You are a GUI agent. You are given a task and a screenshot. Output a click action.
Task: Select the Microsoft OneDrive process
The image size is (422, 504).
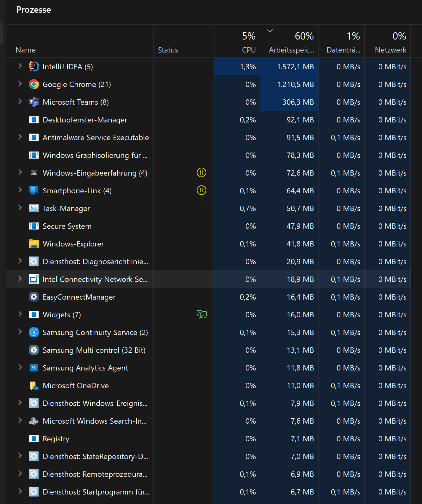pos(208,385)
